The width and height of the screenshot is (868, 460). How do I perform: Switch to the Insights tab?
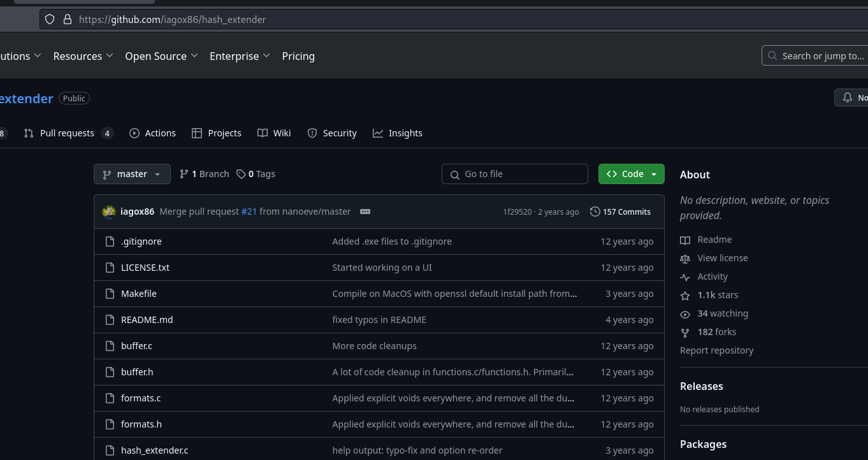tap(398, 133)
